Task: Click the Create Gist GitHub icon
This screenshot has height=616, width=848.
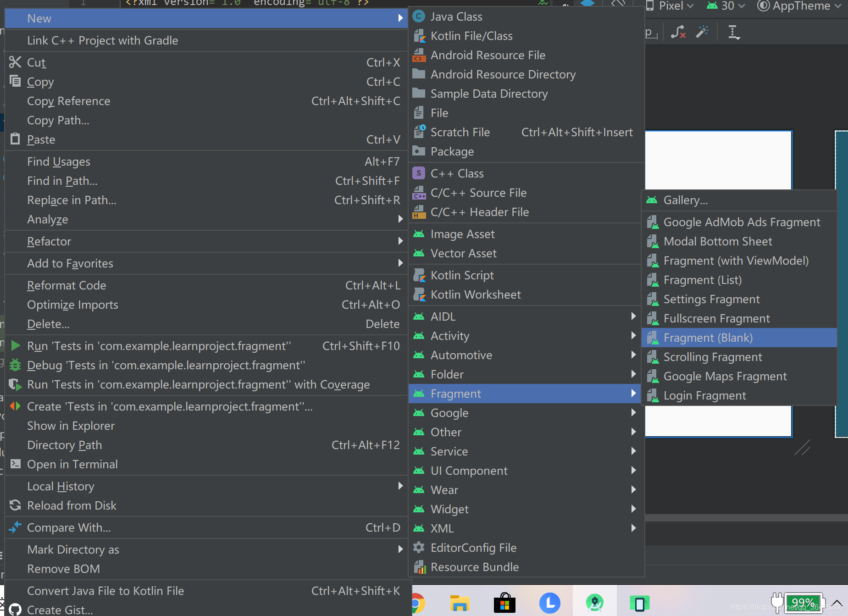Action: [x=15, y=610]
